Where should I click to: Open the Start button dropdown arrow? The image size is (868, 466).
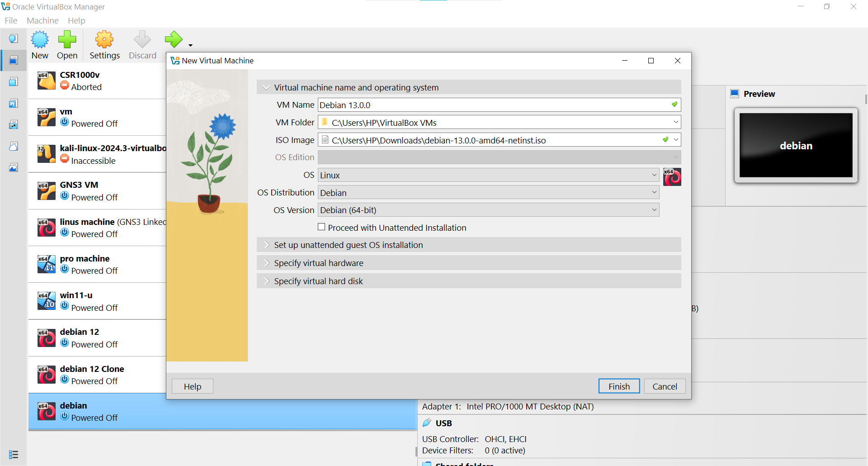point(190,45)
